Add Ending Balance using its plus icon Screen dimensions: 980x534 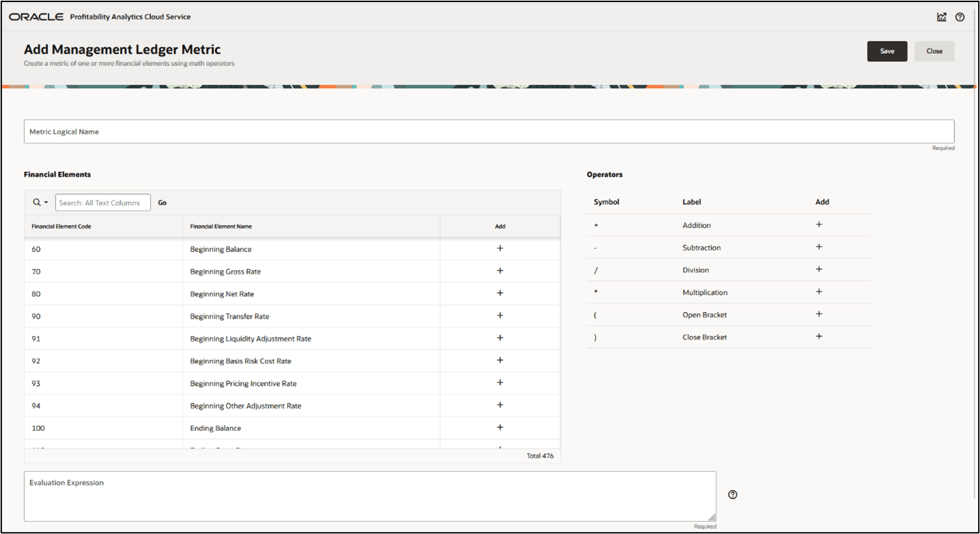pos(500,428)
